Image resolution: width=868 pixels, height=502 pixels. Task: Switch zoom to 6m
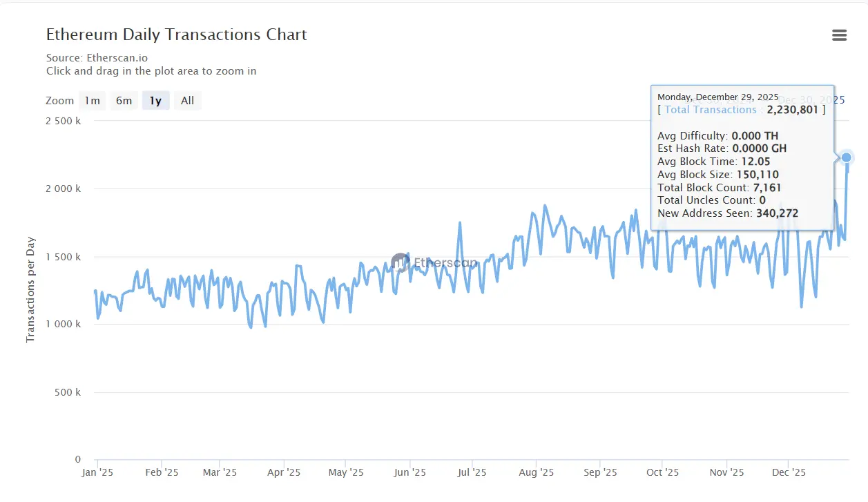tap(124, 101)
